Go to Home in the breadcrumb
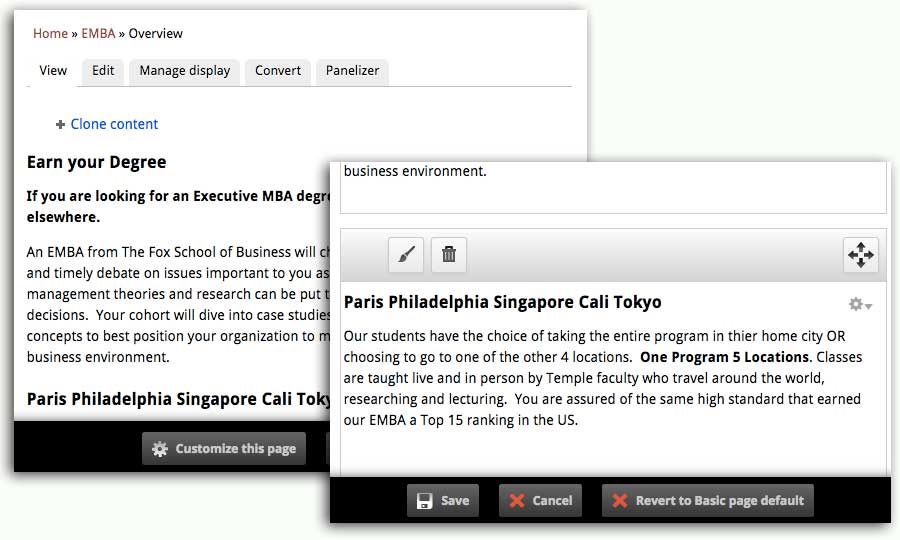The width and height of the screenshot is (900, 540). pyautogui.click(x=50, y=33)
